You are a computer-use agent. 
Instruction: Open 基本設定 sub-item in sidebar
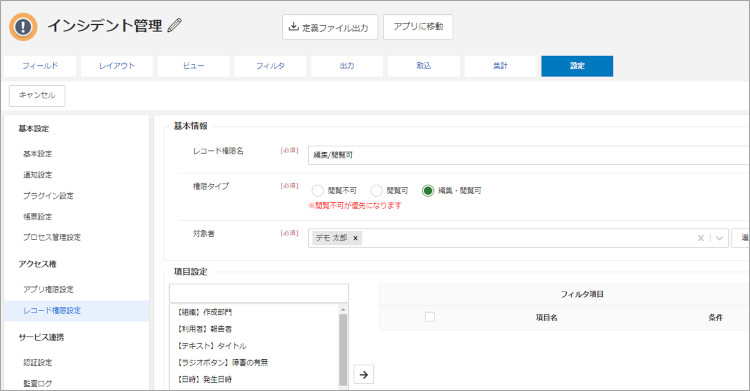tap(38, 154)
